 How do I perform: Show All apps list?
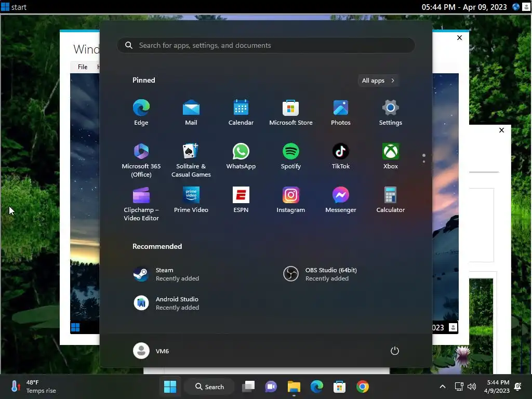378,81
